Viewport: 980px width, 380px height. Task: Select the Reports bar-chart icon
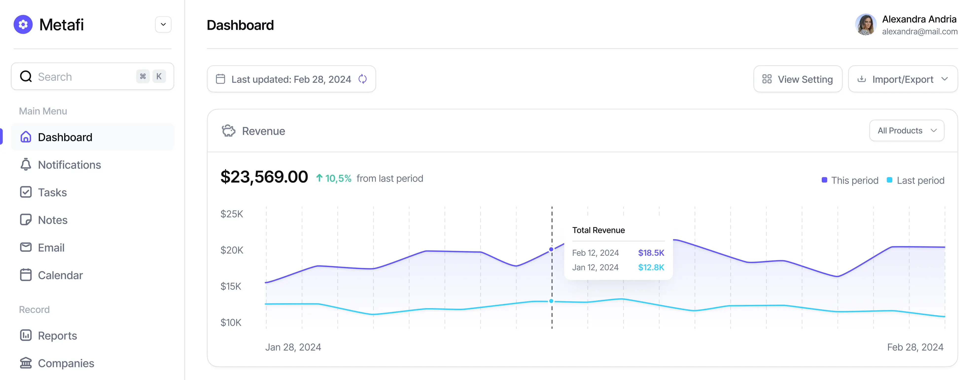(25, 335)
